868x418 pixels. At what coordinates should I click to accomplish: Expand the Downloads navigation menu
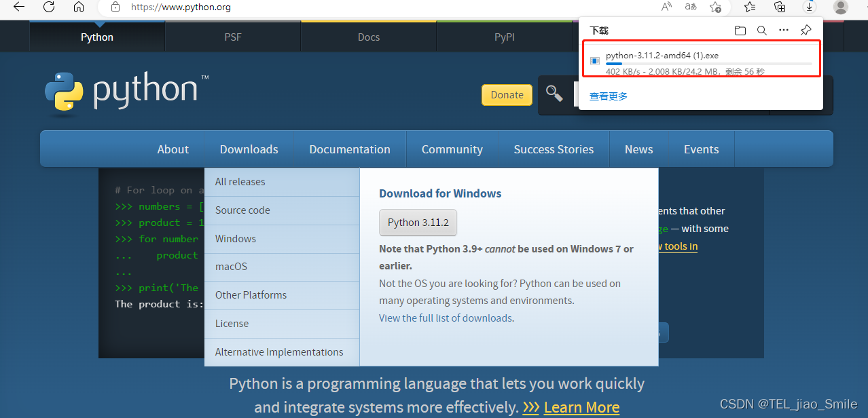249,149
